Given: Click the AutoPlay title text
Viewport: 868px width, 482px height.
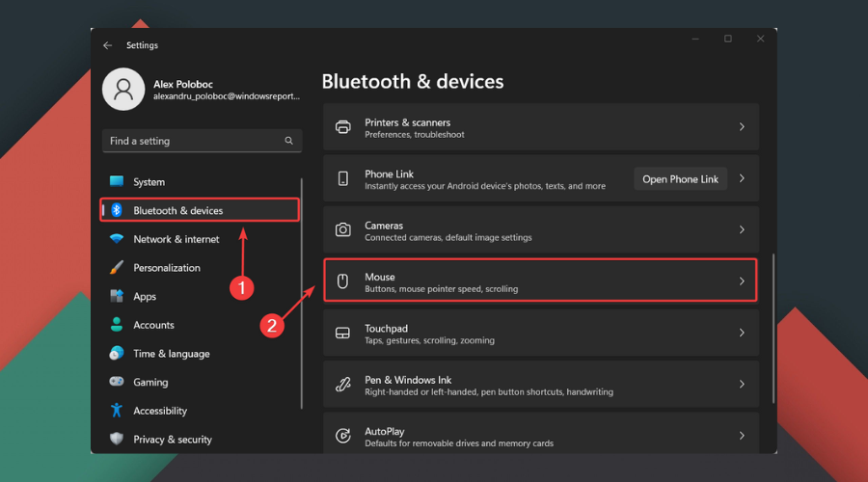Looking at the screenshot, I should click(385, 431).
